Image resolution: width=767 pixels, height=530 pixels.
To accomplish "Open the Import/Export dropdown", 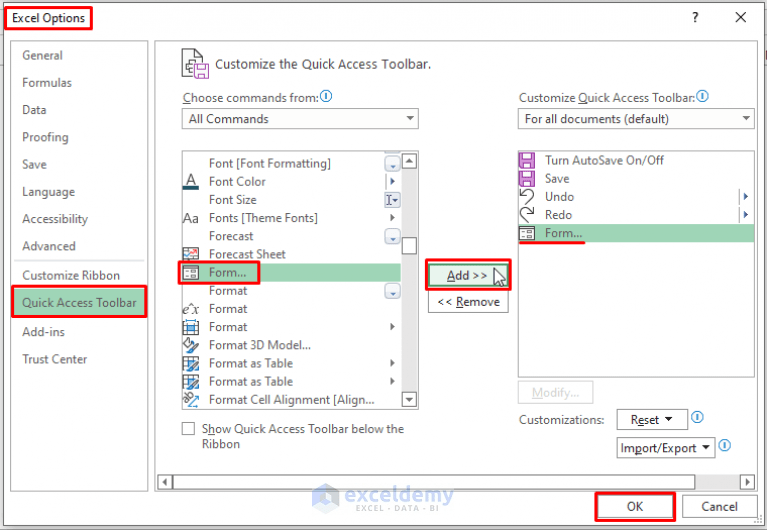I will (666, 448).
